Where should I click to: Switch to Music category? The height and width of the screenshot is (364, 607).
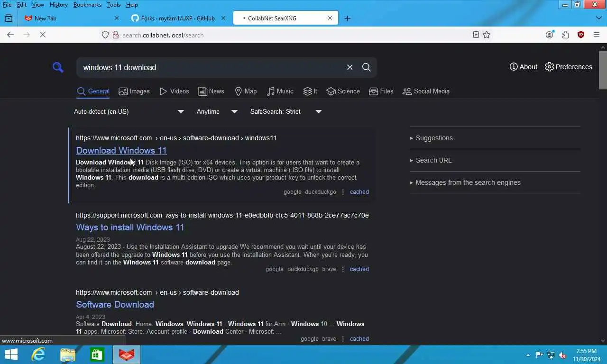[280, 91]
